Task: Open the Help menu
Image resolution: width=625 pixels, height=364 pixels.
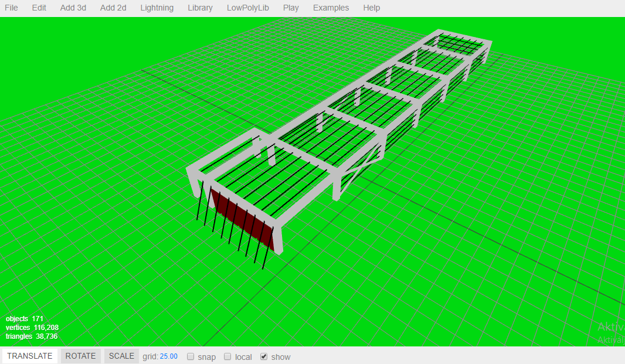Action: [372, 8]
